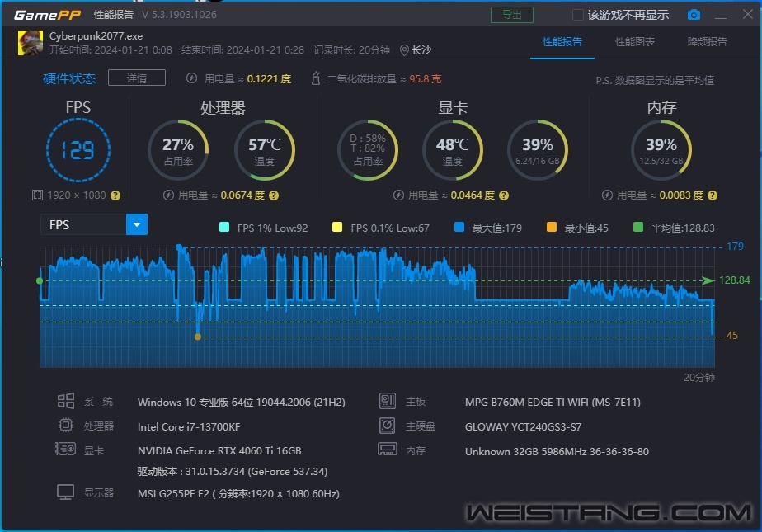The image size is (762, 532).
Task: Click the green average marker at chart start
Action: coord(40,280)
